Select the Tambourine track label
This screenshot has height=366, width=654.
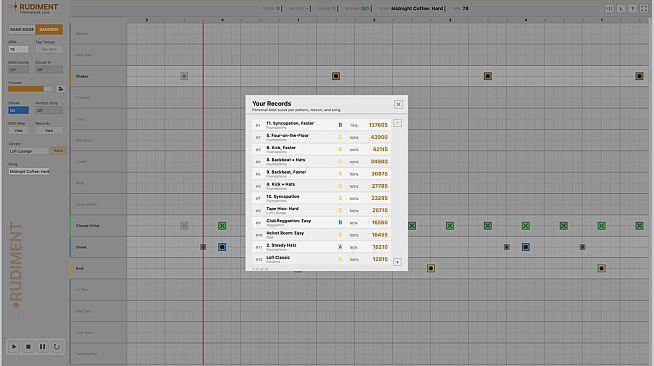tap(86, 353)
